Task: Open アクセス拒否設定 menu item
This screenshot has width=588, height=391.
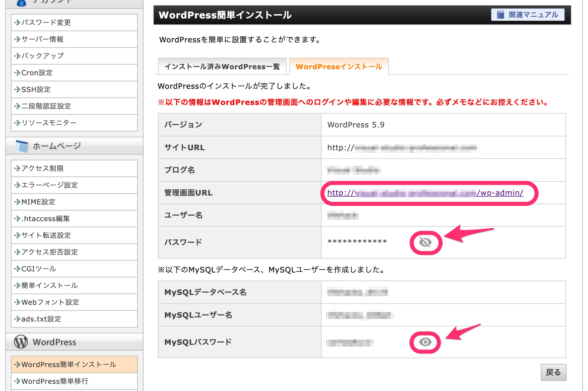Action: tap(74, 252)
